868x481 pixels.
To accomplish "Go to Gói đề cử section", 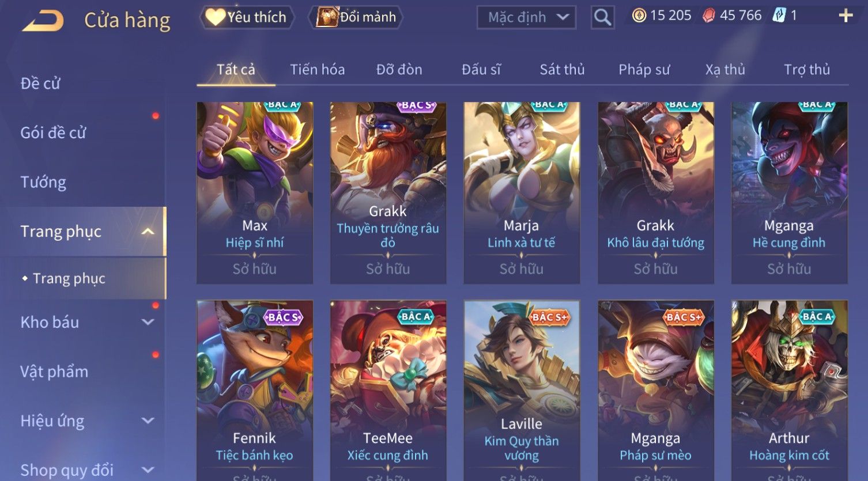I will click(53, 132).
